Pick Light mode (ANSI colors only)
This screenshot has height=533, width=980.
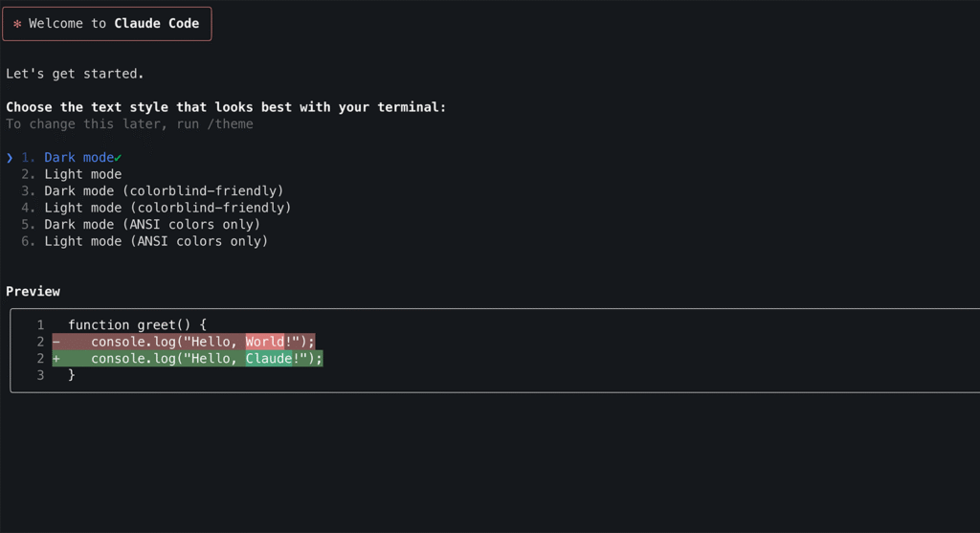point(156,241)
